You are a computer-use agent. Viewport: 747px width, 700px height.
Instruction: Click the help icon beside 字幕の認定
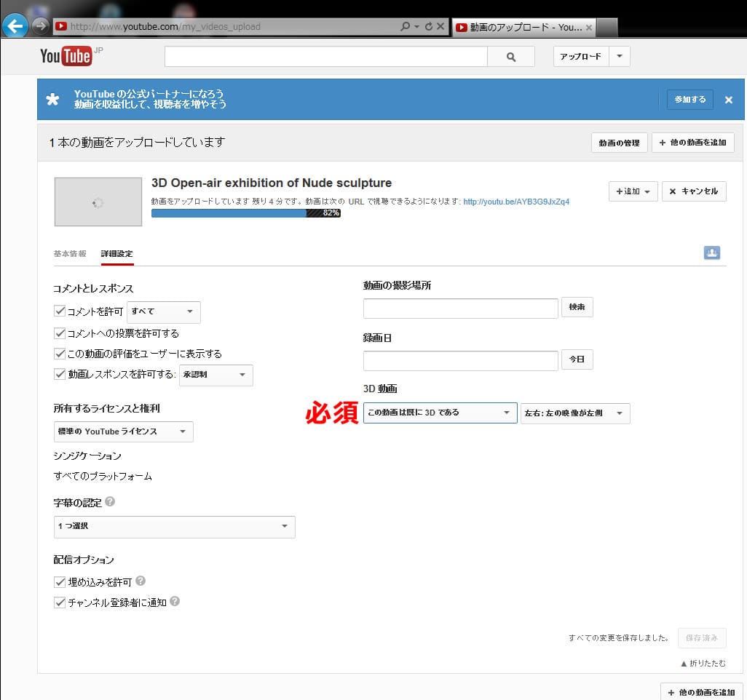pos(110,501)
